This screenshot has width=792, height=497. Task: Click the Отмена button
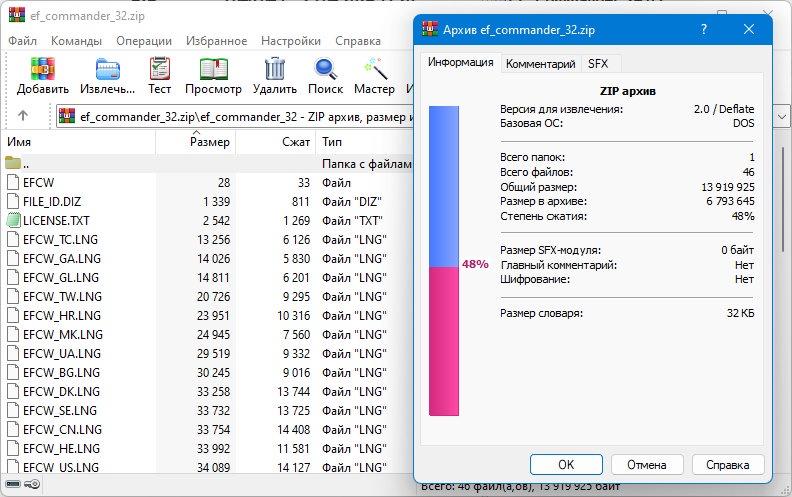(x=647, y=465)
